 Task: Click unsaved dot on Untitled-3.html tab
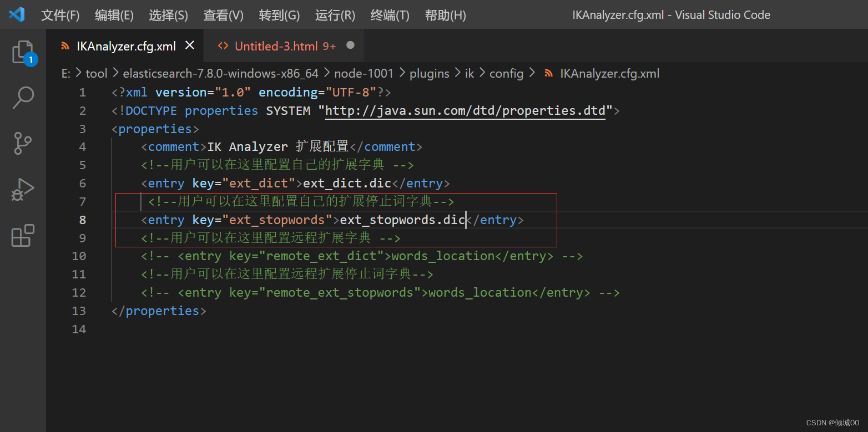[350, 45]
